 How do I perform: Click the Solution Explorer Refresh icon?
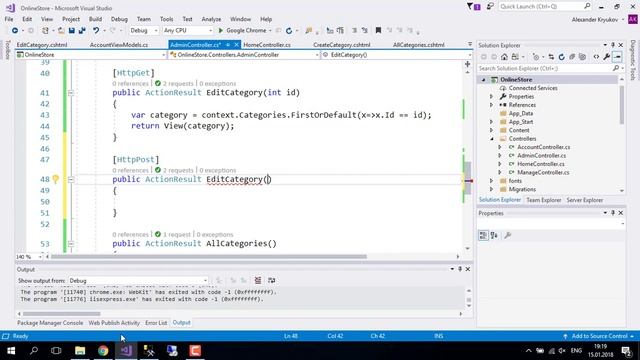[x=562, y=57]
